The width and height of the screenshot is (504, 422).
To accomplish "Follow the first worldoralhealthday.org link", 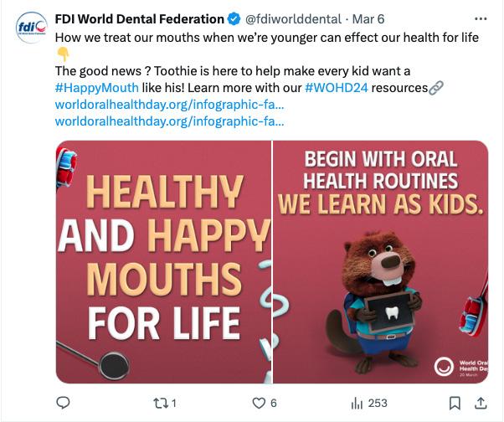I will tap(169, 105).
